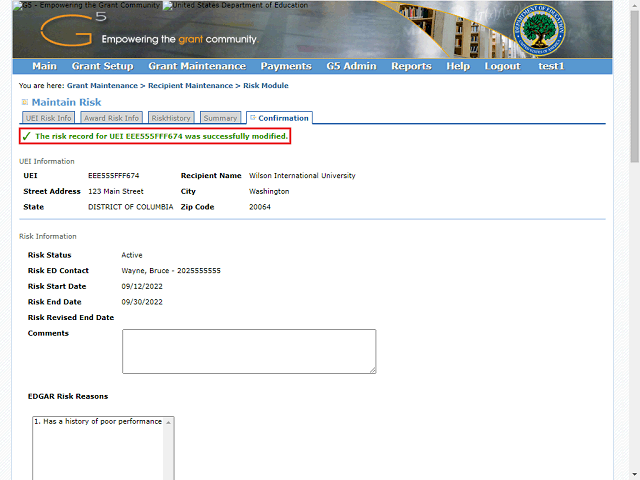Expand the Reports menu
640x480 pixels.
click(411, 66)
